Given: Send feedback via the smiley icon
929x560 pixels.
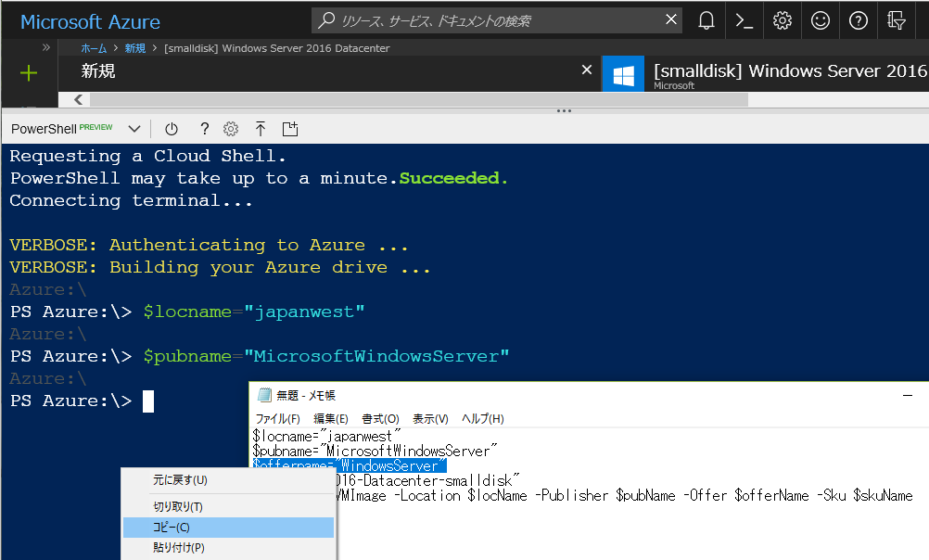Looking at the screenshot, I should (820, 20).
